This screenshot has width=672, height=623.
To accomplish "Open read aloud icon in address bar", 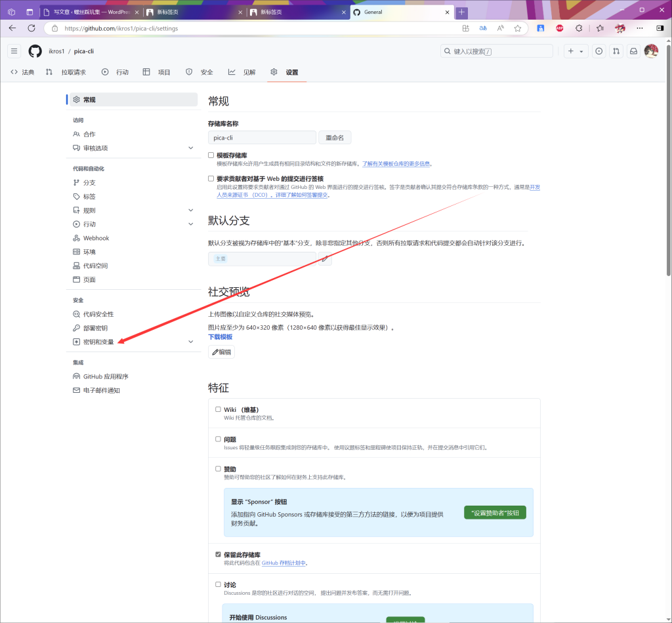I will coord(500,28).
